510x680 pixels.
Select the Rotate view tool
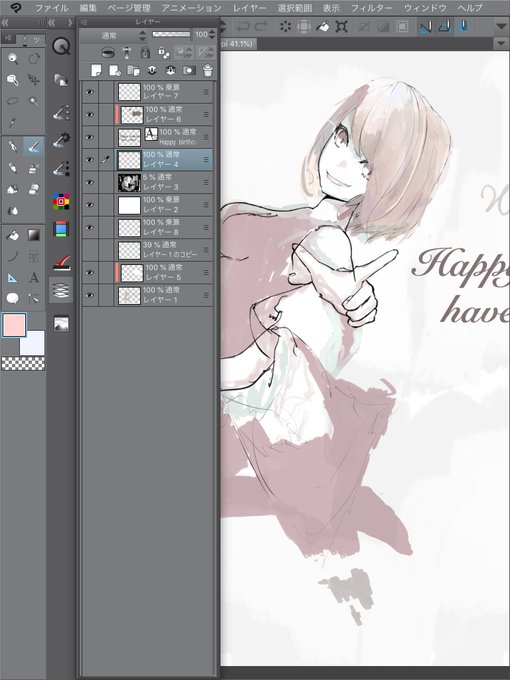click(x=34, y=59)
